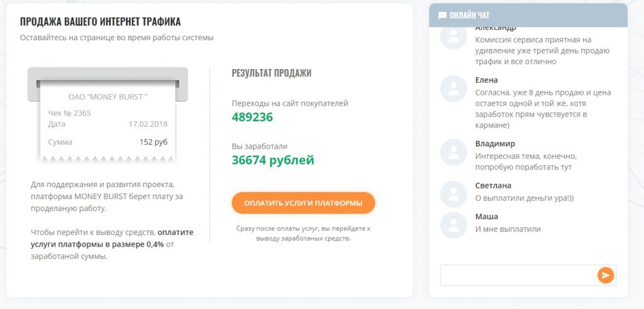Click Маша's avatar icon in chat
Viewport: 644px width, 309px height.
click(453, 225)
